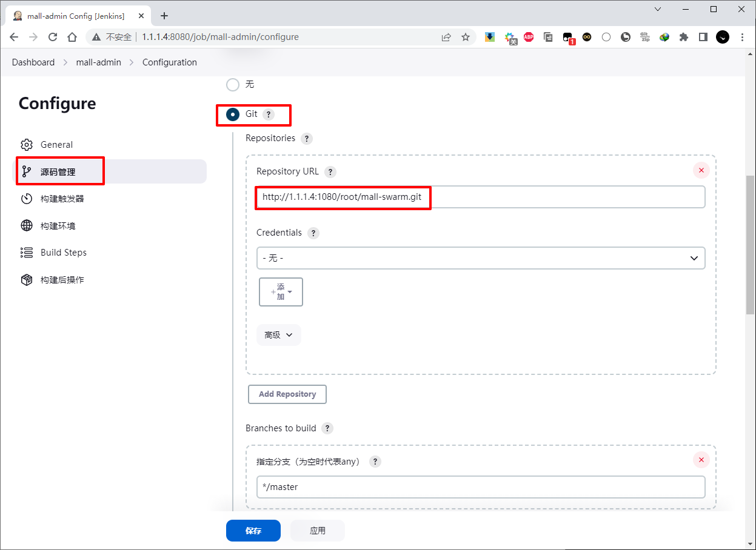This screenshot has width=756, height=550.
Task: Click help icon next to Repository URL
Action: click(330, 172)
